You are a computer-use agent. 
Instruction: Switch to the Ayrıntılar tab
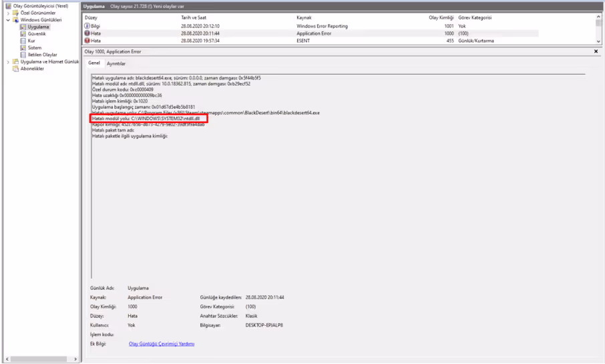[116, 63]
